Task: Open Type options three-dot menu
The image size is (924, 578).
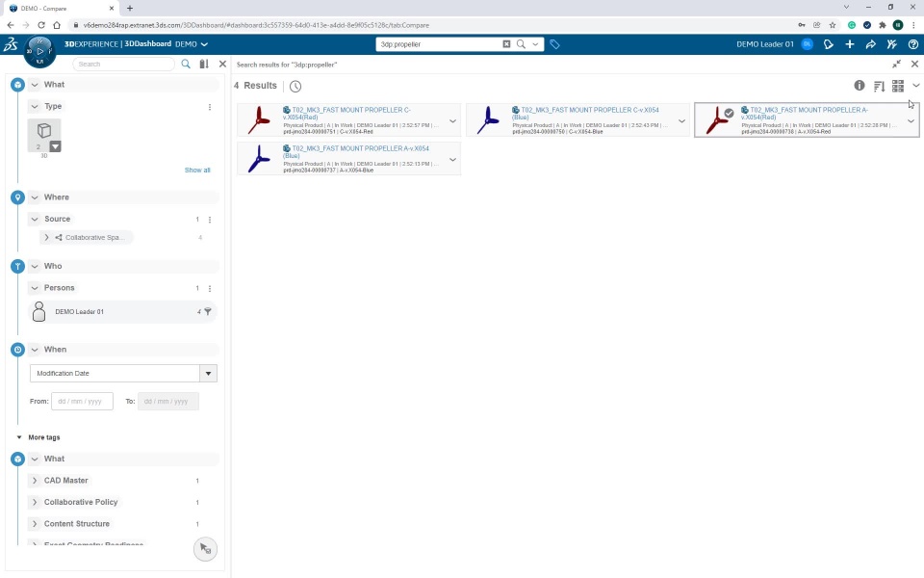Action: point(210,107)
